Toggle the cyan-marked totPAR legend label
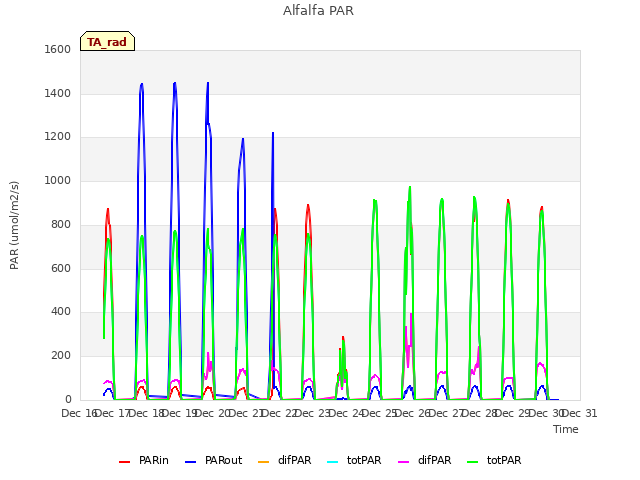Screen dimensions: 640x480 point(364,460)
